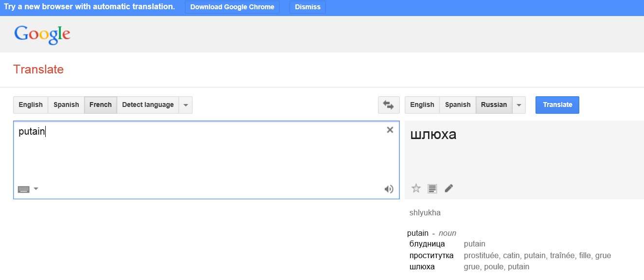The image size is (644, 280).
Task: Open the virtual keyboard input tool
Action: (23, 189)
